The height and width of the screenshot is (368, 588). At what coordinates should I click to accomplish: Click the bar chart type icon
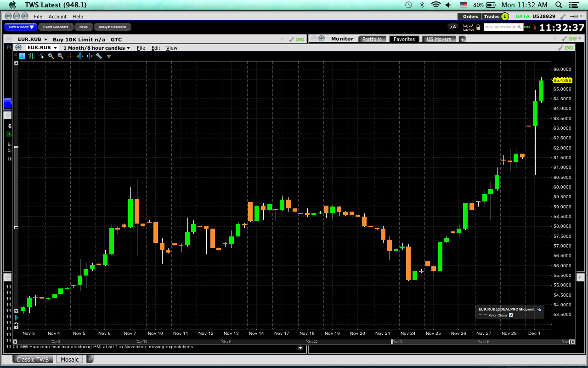(32, 56)
